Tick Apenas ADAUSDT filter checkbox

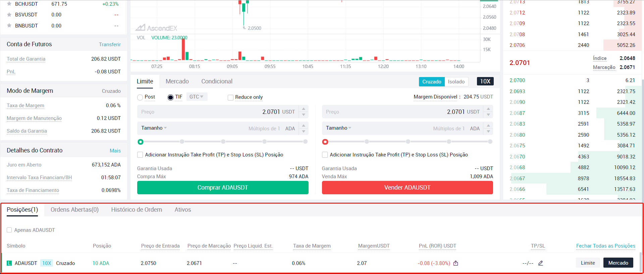[9, 230]
